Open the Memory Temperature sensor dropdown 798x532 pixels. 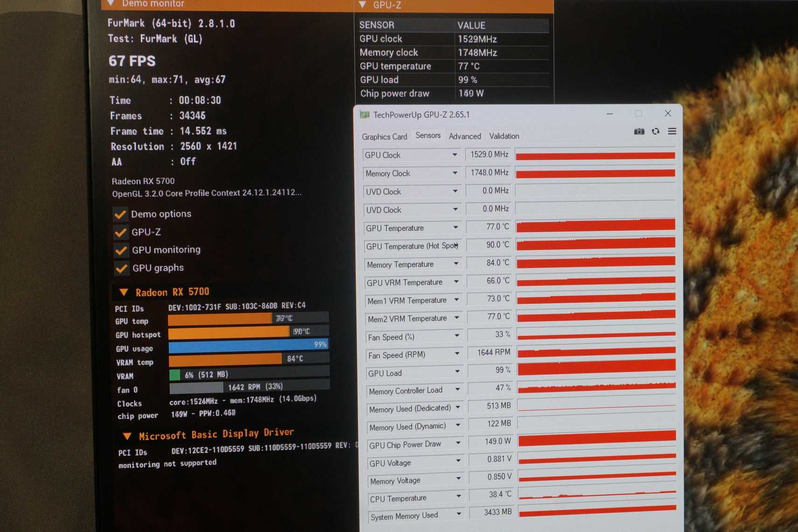tap(456, 264)
